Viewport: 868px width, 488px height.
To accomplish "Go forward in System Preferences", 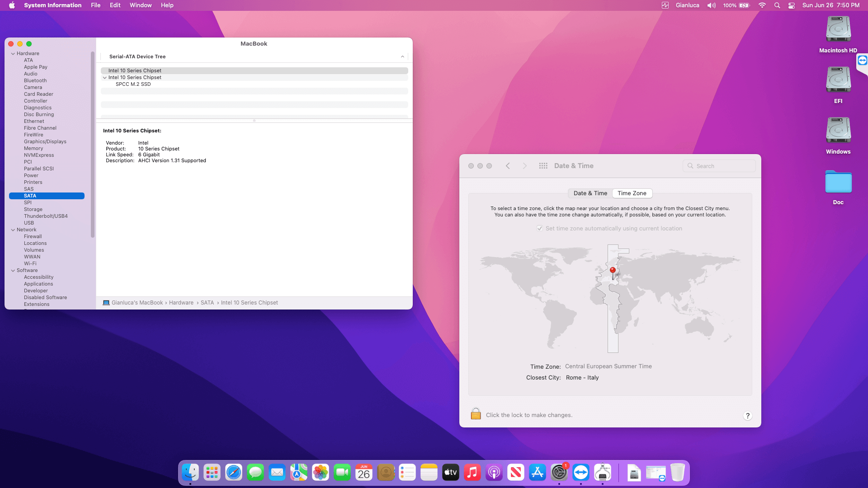I will click(524, 166).
